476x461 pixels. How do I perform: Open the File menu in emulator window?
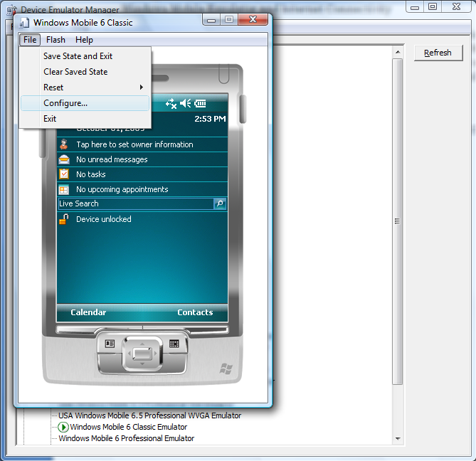click(x=30, y=40)
